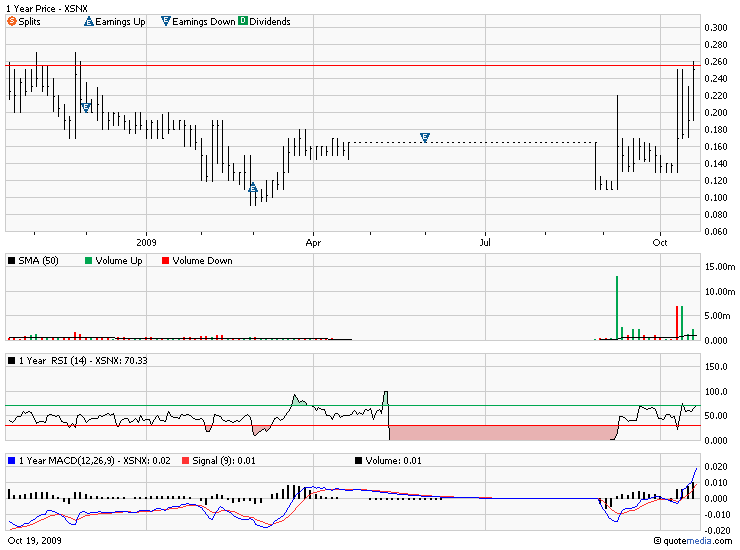740x550 pixels.
Task: Select the Earnings Up marker at the price low
Action: pos(252,187)
